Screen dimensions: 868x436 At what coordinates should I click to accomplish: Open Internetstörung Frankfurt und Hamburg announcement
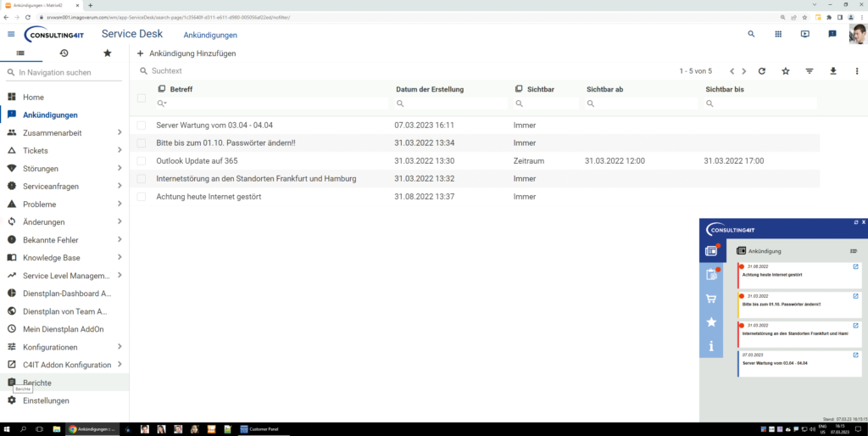256,179
